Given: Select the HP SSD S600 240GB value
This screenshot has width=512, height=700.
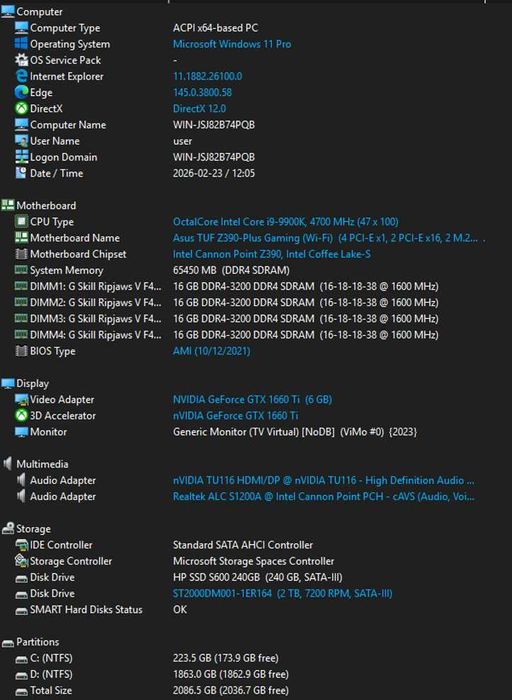Looking at the screenshot, I should [x=258, y=577].
